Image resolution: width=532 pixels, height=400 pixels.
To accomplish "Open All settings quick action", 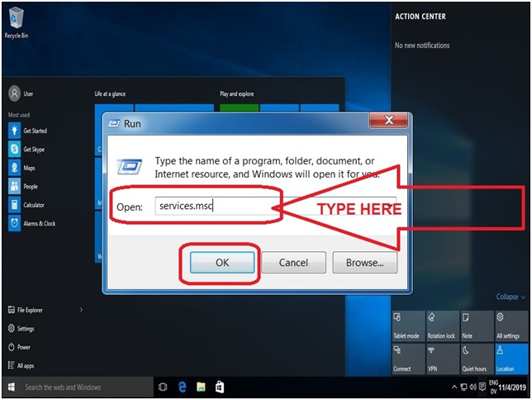I will pos(511,326).
